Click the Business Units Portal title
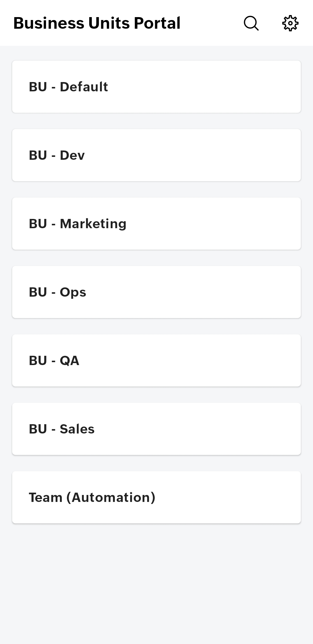The image size is (313, 644). (97, 23)
